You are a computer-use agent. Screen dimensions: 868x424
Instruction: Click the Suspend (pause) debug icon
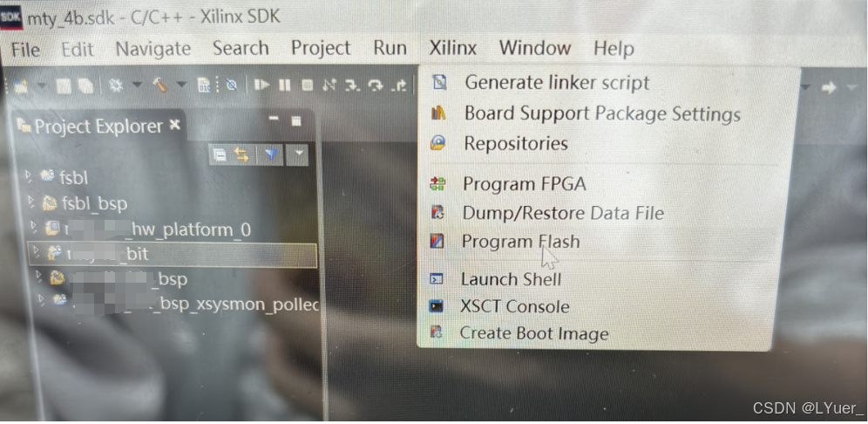click(284, 85)
